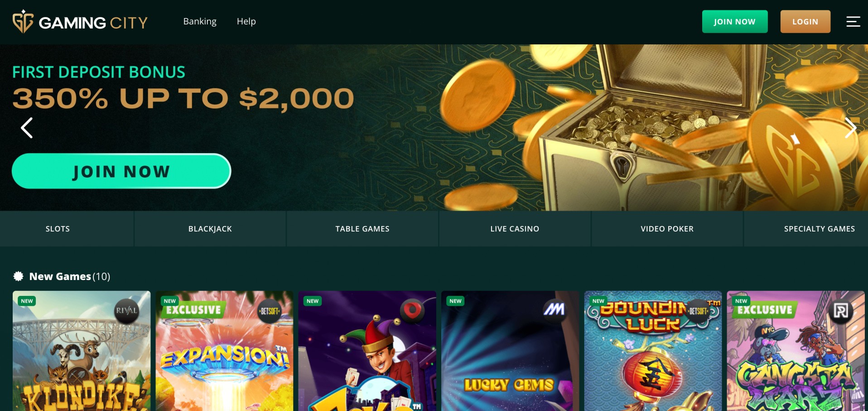Click Rival provider badge on Klondike

(126, 311)
